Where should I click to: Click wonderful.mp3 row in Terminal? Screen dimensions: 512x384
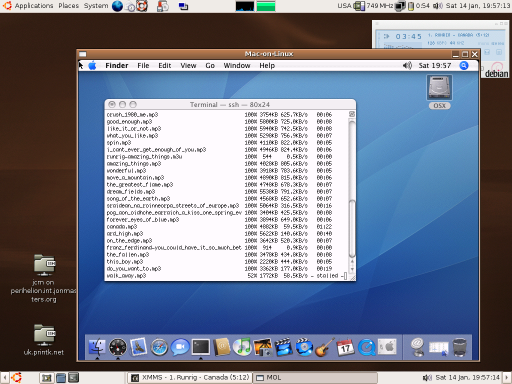[219, 171]
